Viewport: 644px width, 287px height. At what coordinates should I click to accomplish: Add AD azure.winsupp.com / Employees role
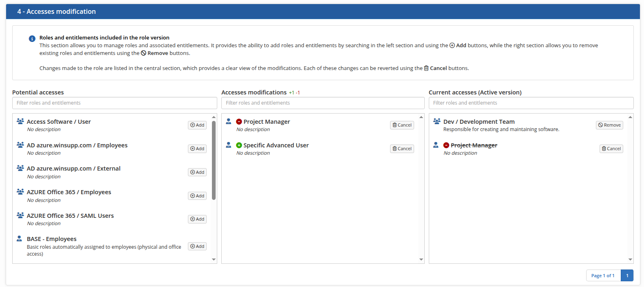coord(197,149)
